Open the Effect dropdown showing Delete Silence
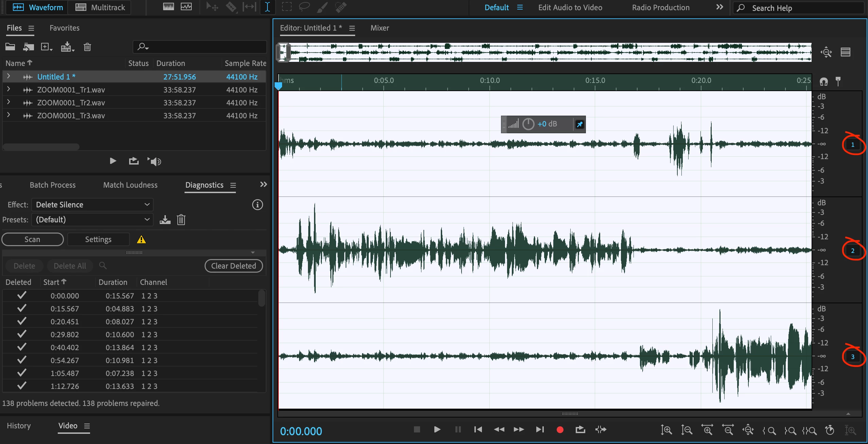Viewport: 868px width, 444px height. pos(92,205)
